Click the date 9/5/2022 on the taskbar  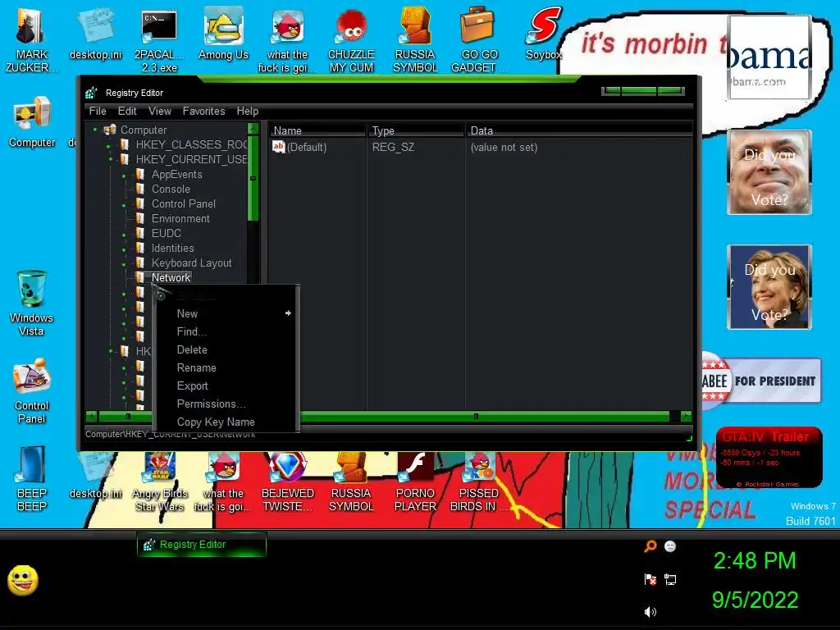pos(755,600)
